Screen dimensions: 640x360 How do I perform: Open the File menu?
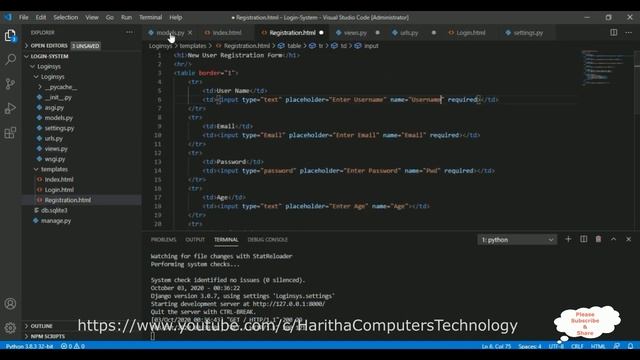(x=24, y=17)
